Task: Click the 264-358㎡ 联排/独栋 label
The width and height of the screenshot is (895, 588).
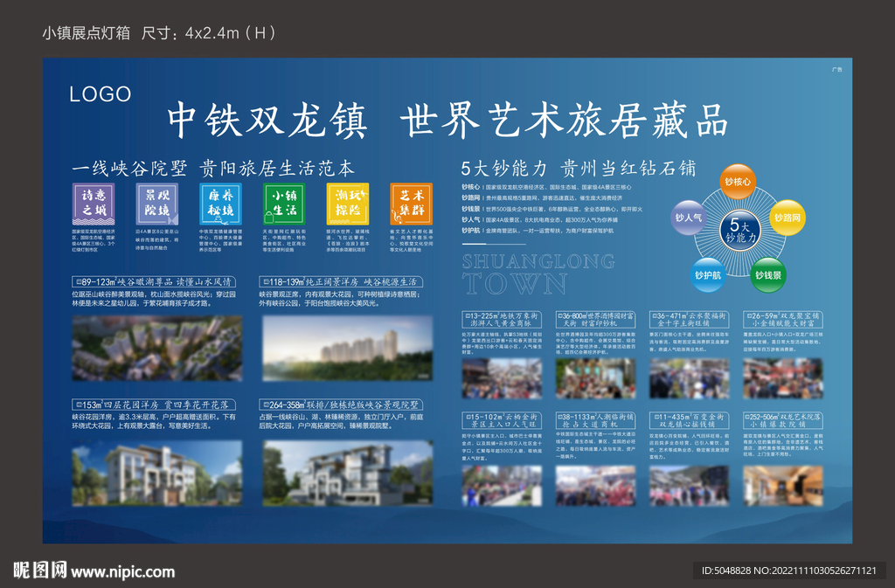Action: tap(341, 405)
